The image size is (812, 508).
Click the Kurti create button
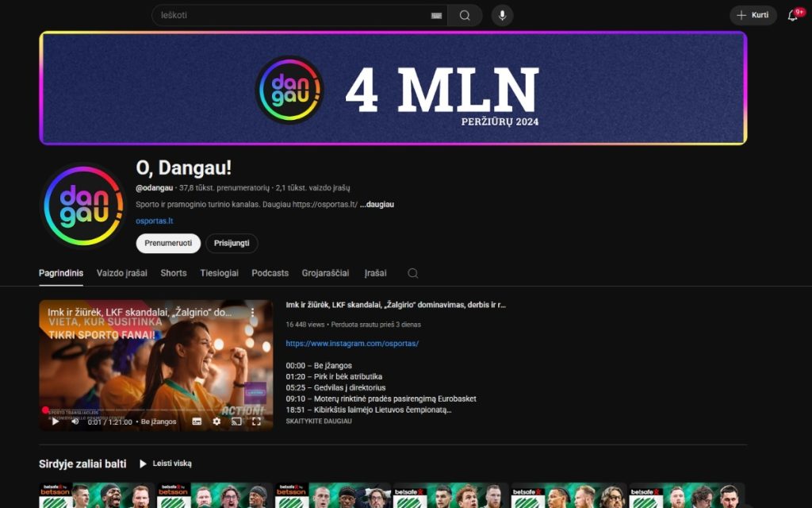(753, 16)
